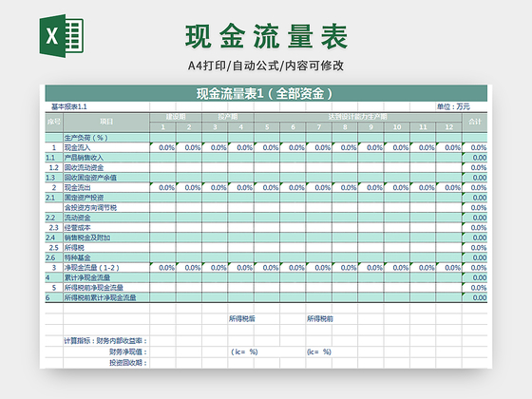Click the row label 所得税
The image size is (532, 399).
[74, 248]
